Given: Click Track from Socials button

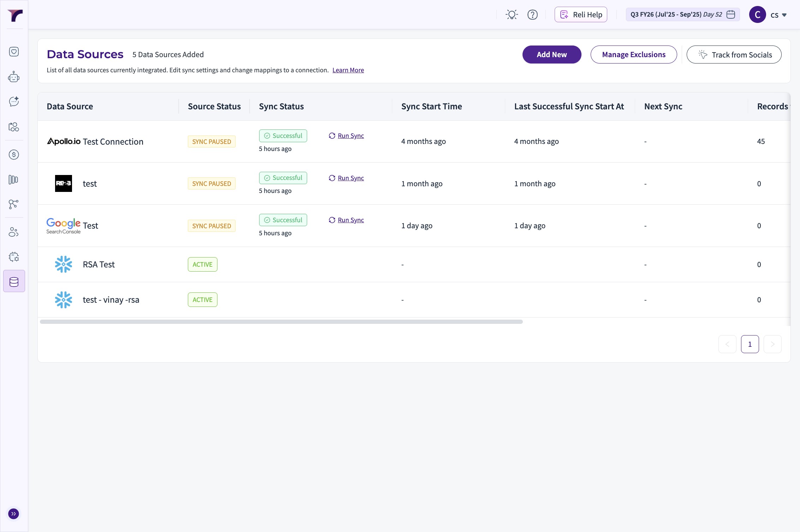Looking at the screenshot, I should coord(734,55).
